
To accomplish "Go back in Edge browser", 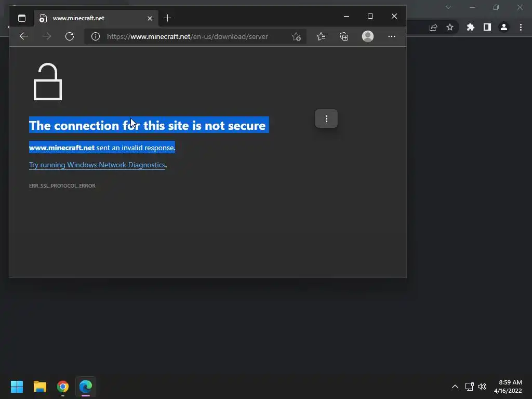I will point(24,36).
